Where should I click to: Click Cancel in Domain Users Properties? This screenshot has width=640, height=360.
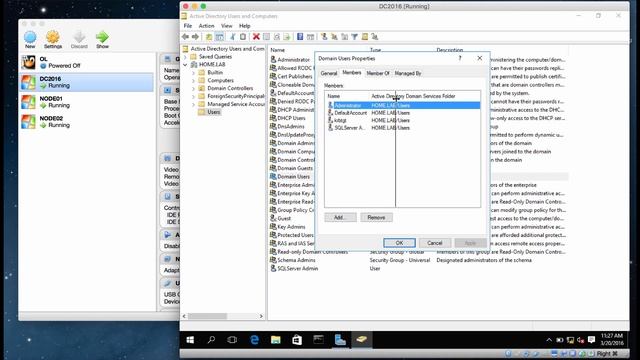[435, 243]
